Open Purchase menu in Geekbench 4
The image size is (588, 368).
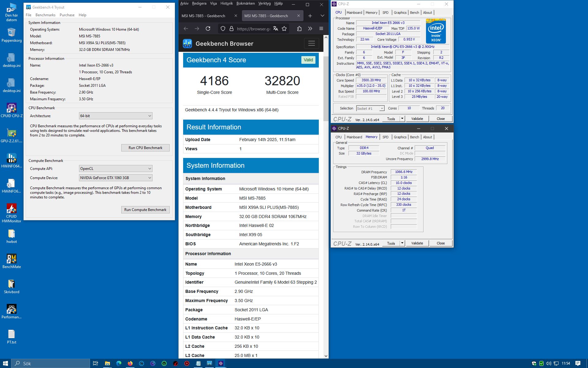click(67, 15)
